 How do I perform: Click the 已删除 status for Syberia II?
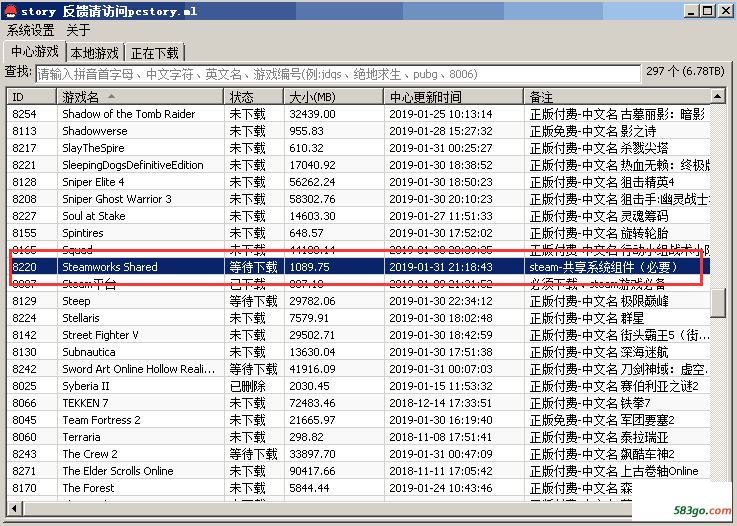248,386
